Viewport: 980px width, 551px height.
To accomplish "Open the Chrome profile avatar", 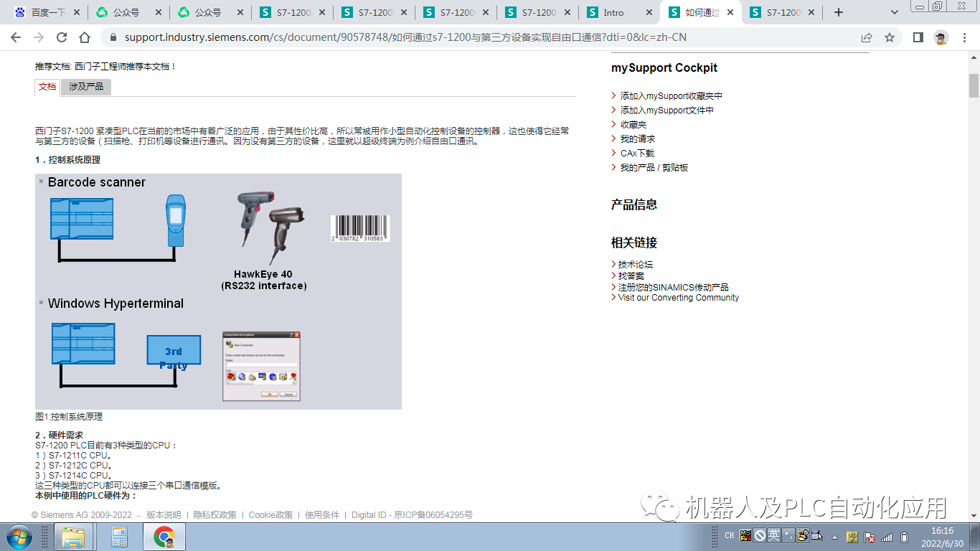I will coord(941,37).
